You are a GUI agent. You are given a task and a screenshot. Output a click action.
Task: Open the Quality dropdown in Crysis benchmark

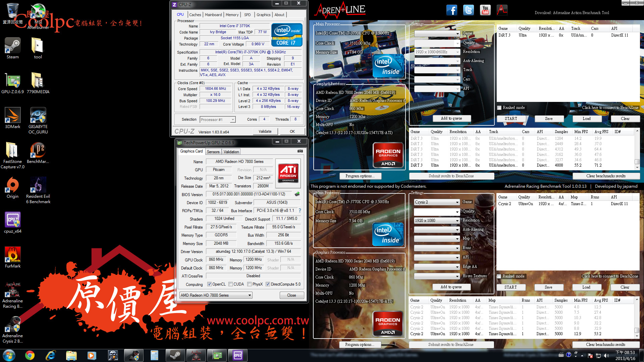[437, 212]
